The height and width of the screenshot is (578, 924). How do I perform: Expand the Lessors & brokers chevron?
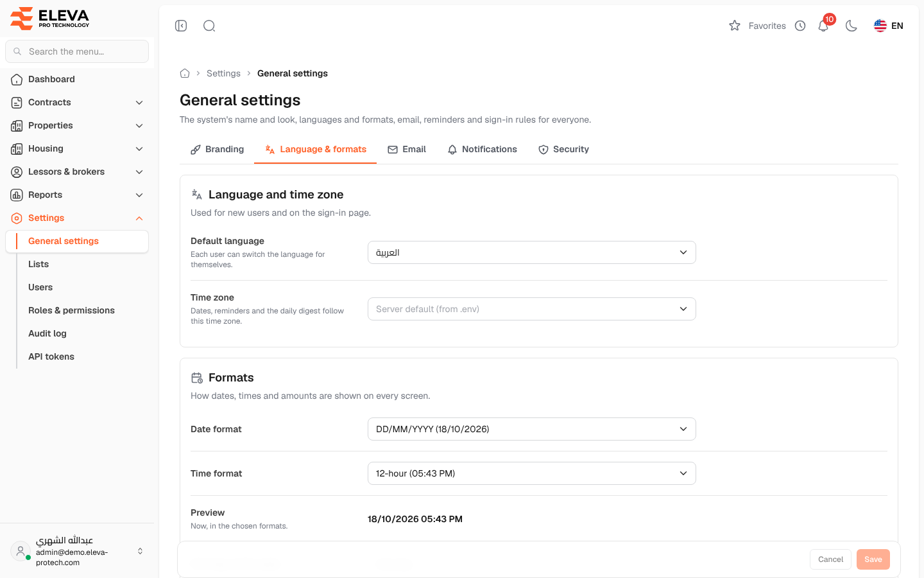[x=139, y=172]
